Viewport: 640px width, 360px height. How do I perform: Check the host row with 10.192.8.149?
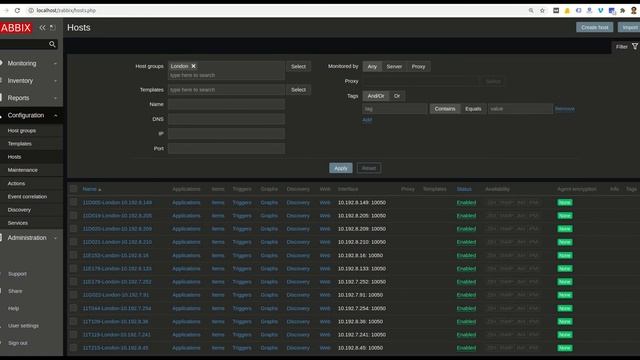[x=73, y=202]
